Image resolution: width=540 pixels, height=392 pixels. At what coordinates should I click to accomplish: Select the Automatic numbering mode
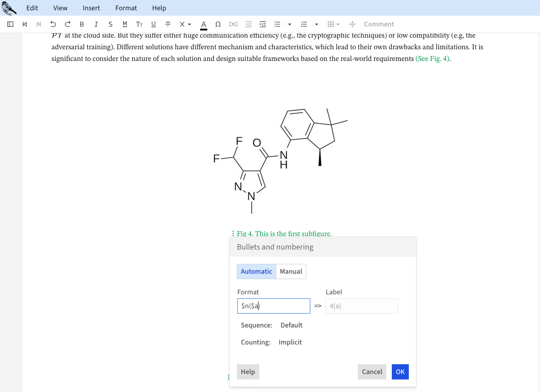(256, 271)
